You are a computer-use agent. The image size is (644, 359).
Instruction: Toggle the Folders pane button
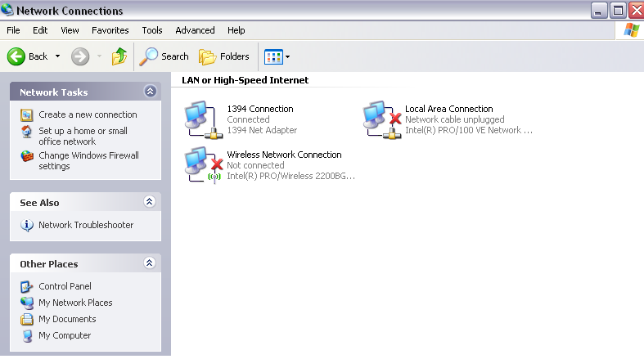coord(224,56)
